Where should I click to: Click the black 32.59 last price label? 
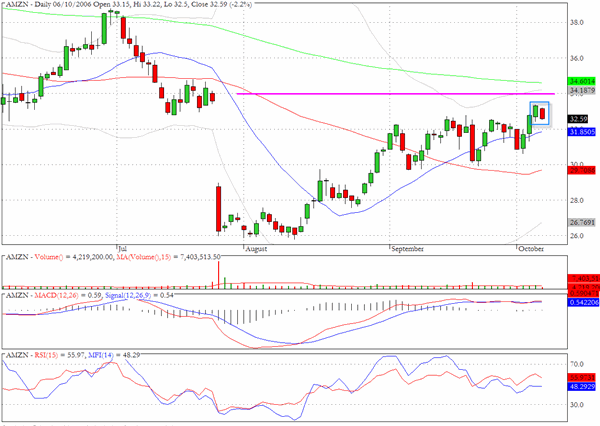pyautogui.click(x=578, y=119)
